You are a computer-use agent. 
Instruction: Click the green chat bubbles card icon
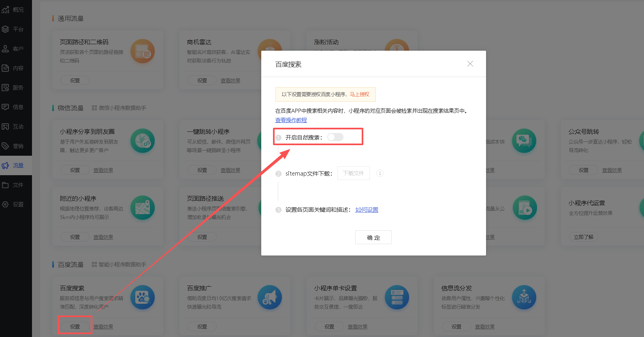524,141
